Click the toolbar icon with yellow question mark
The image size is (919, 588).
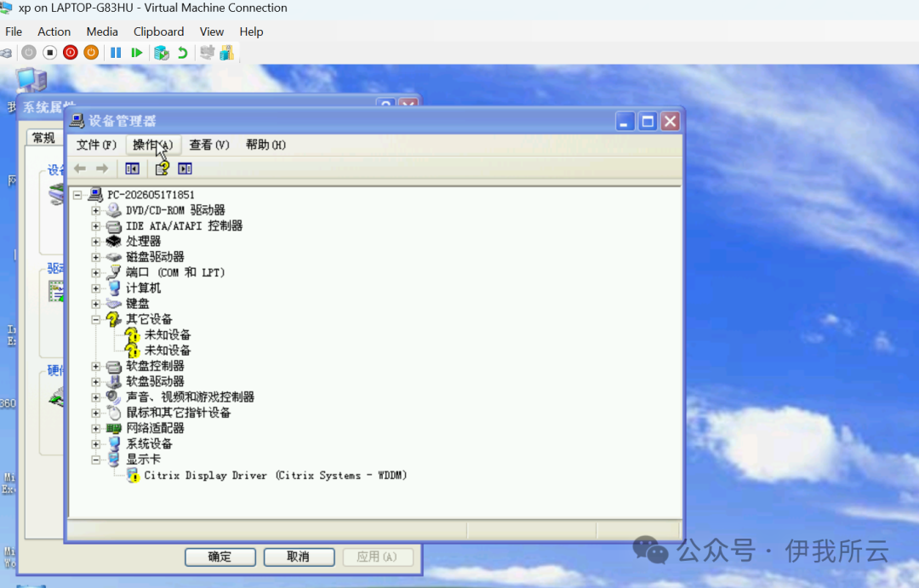[x=163, y=168]
